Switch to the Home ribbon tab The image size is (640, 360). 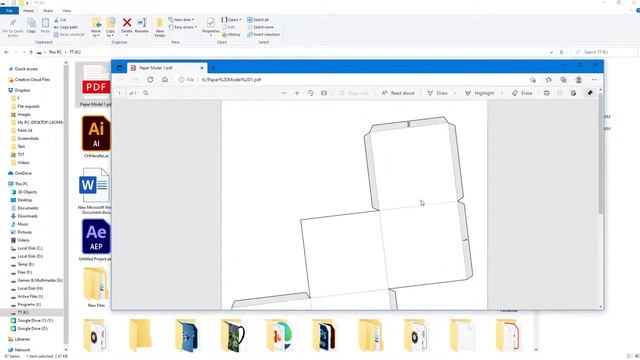pos(28,11)
